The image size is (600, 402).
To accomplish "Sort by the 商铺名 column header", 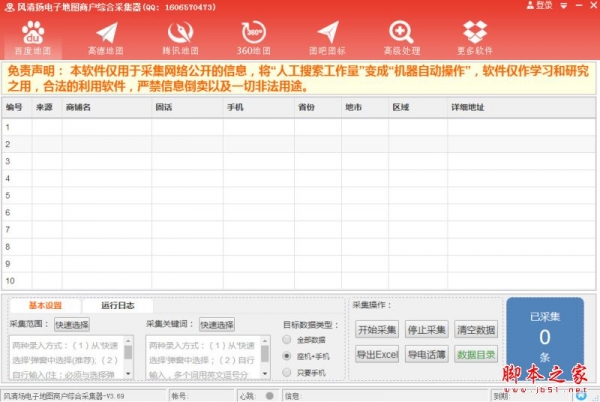I will 107,107.
